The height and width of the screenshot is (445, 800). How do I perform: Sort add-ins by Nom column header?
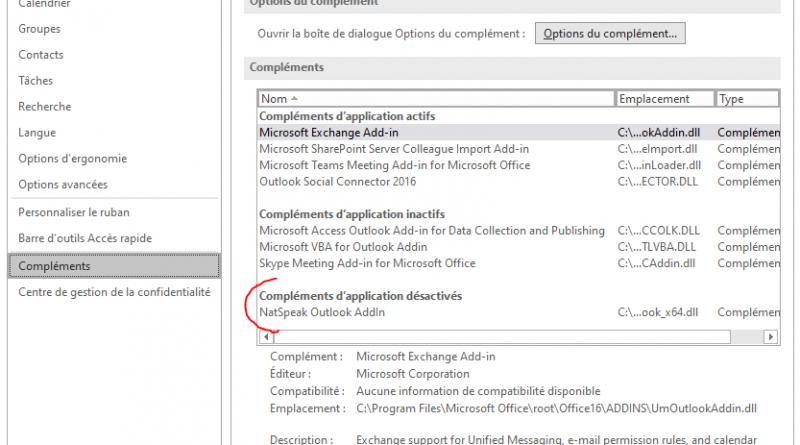436,98
